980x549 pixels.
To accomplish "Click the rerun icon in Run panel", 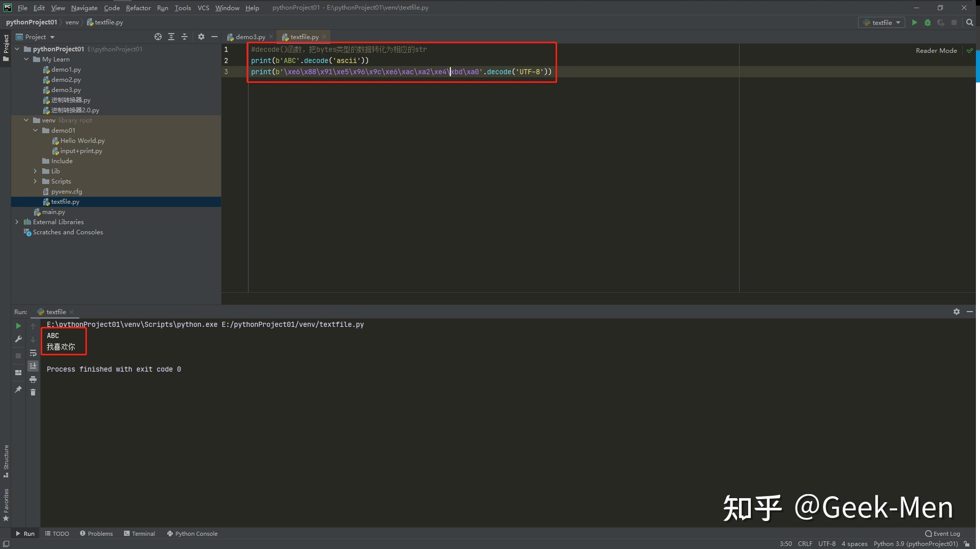I will [18, 326].
